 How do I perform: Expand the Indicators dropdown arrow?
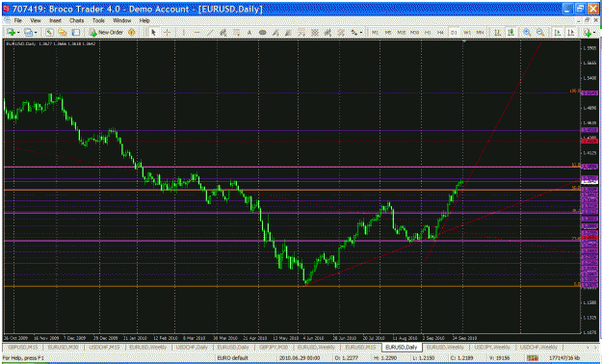tap(594, 33)
